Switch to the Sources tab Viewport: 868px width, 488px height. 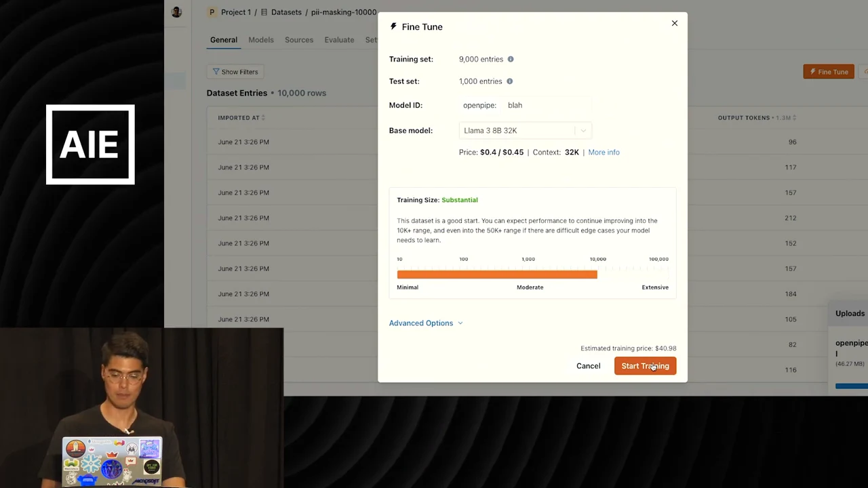(299, 40)
